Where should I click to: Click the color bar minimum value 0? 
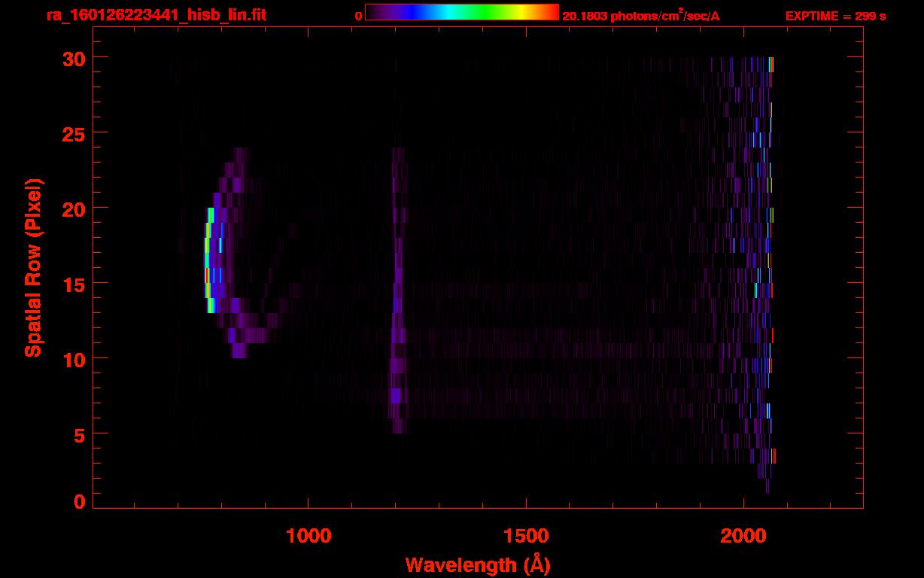click(358, 16)
